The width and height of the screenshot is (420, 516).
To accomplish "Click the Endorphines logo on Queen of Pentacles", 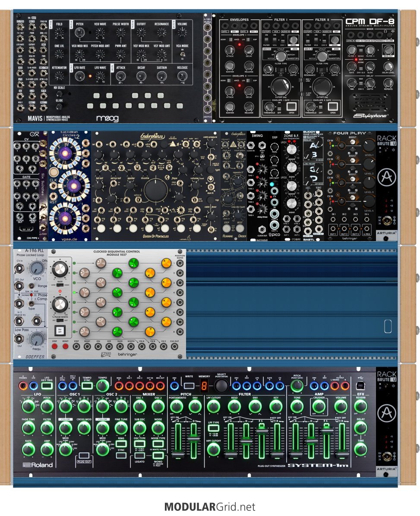I will click(152, 136).
